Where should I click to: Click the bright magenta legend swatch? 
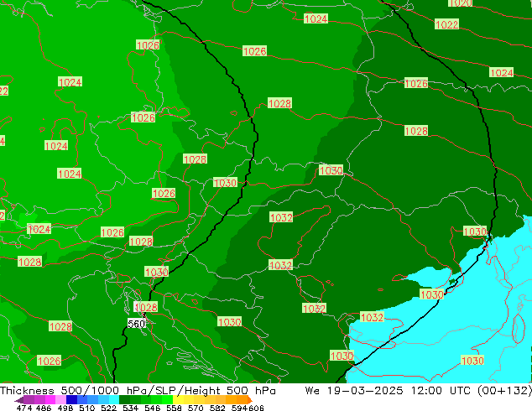pyautogui.click(x=50, y=399)
